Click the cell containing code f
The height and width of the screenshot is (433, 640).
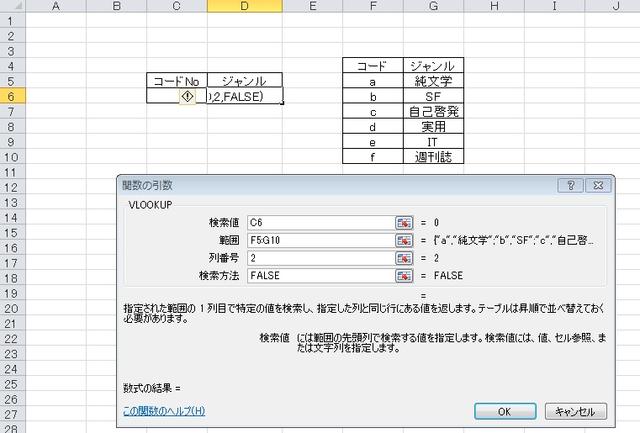tap(373, 157)
